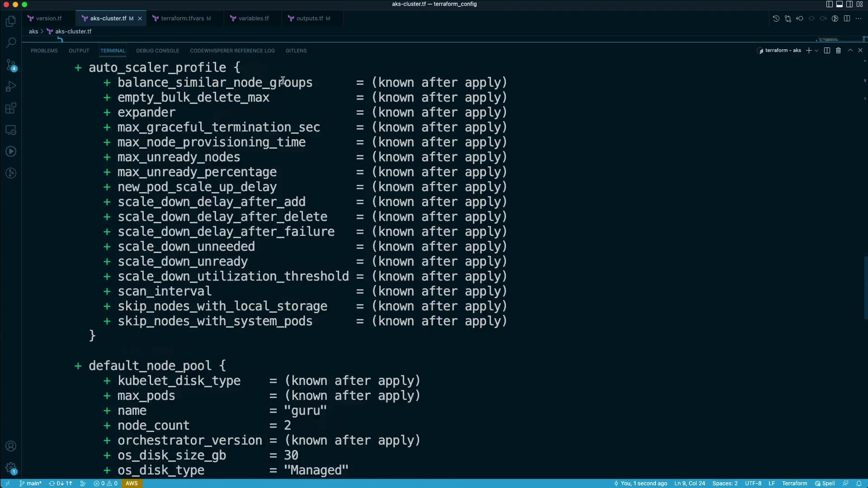868x488 pixels.
Task: Click the Terraform language mode indicator
Action: tap(794, 483)
